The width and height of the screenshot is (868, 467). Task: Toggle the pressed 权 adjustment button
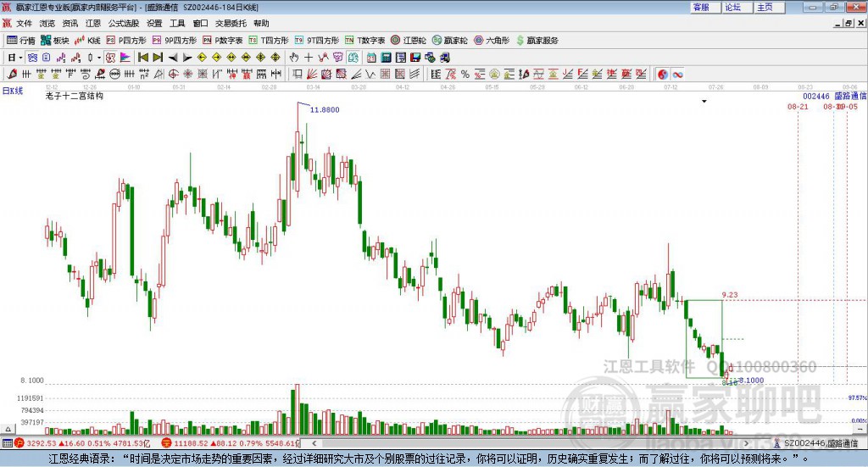point(111,58)
